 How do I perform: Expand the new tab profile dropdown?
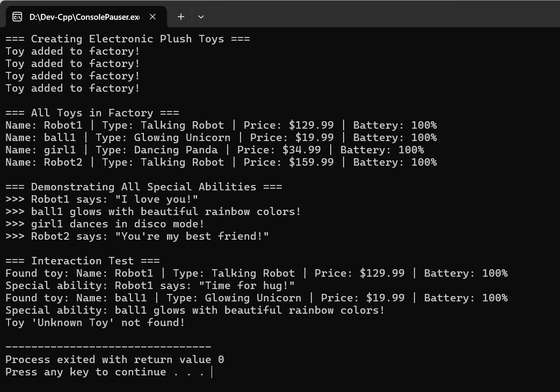tap(201, 17)
